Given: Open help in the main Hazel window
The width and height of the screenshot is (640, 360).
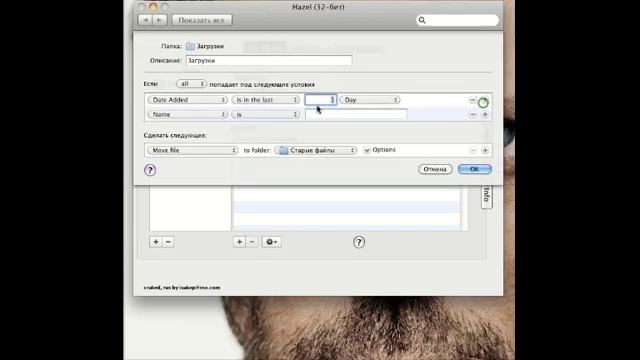Looking at the screenshot, I should click(x=359, y=242).
